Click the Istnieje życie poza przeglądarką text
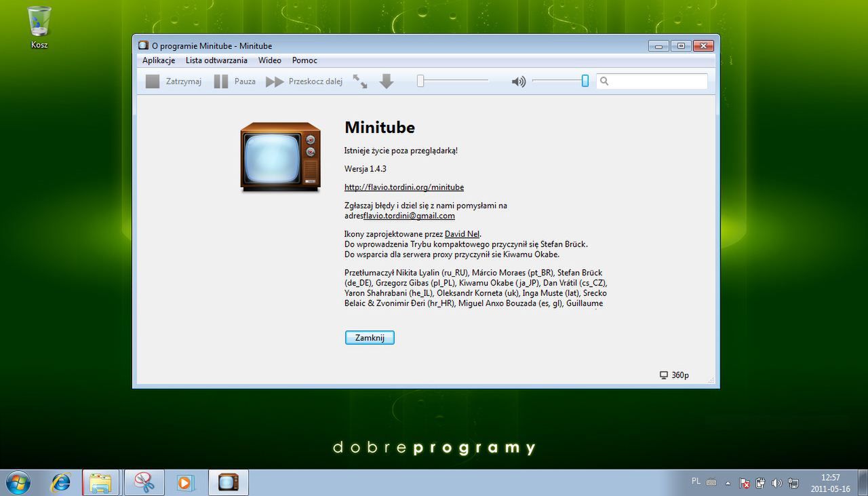The image size is (868, 496). click(401, 151)
